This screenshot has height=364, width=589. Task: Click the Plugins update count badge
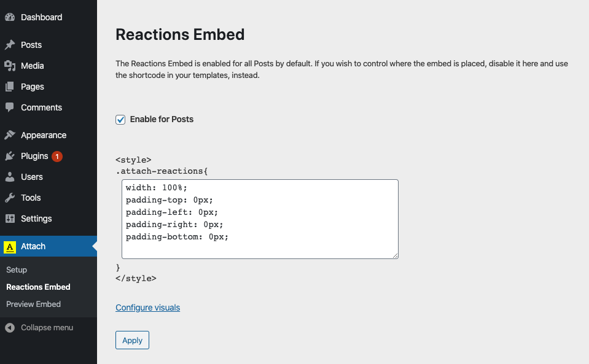point(57,157)
